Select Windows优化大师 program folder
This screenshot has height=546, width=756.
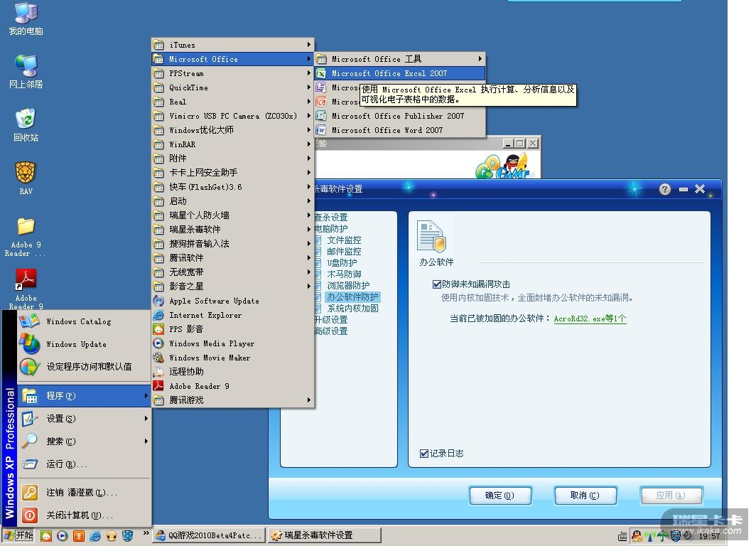point(233,130)
